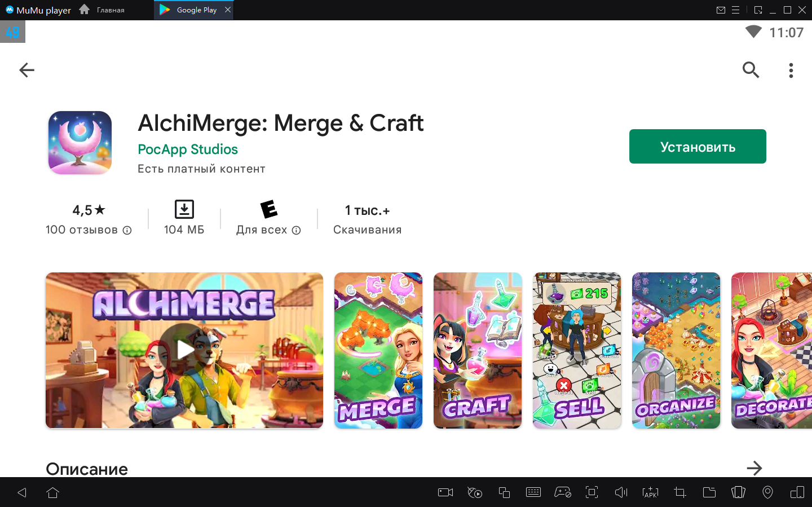
Task: Open the MuMu hamburger menu
Action: pyautogui.click(x=735, y=10)
